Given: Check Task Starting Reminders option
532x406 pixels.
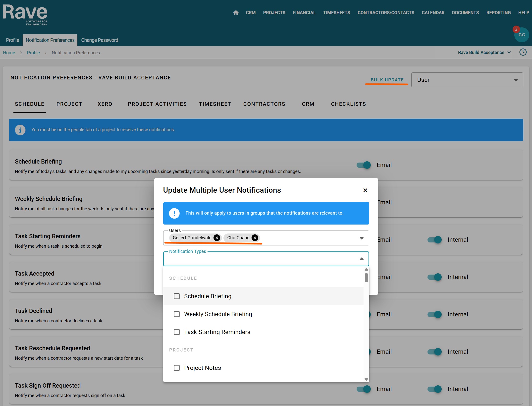Looking at the screenshot, I should coord(177,332).
